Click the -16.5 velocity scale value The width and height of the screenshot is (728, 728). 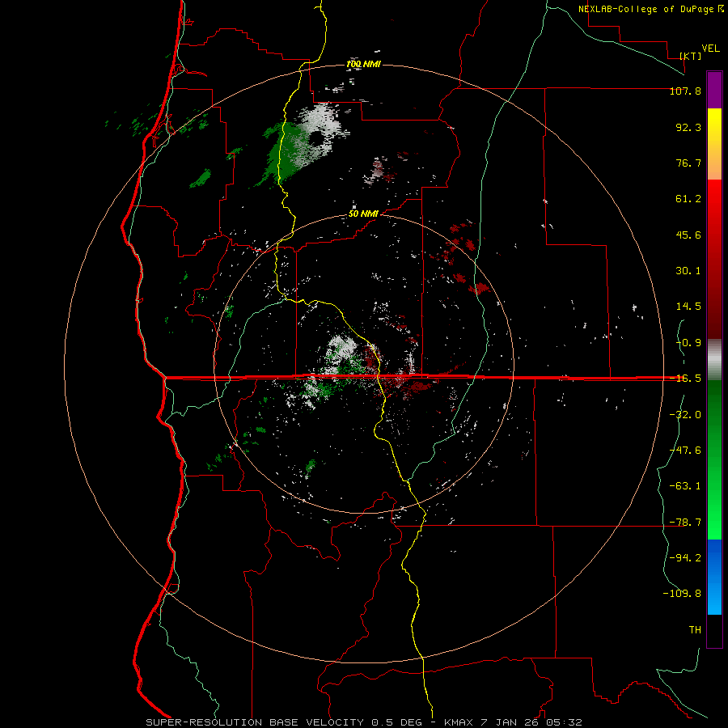[685, 379]
